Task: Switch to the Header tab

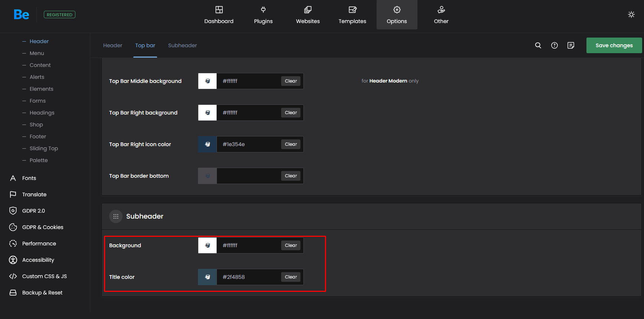Action: [113, 45]
